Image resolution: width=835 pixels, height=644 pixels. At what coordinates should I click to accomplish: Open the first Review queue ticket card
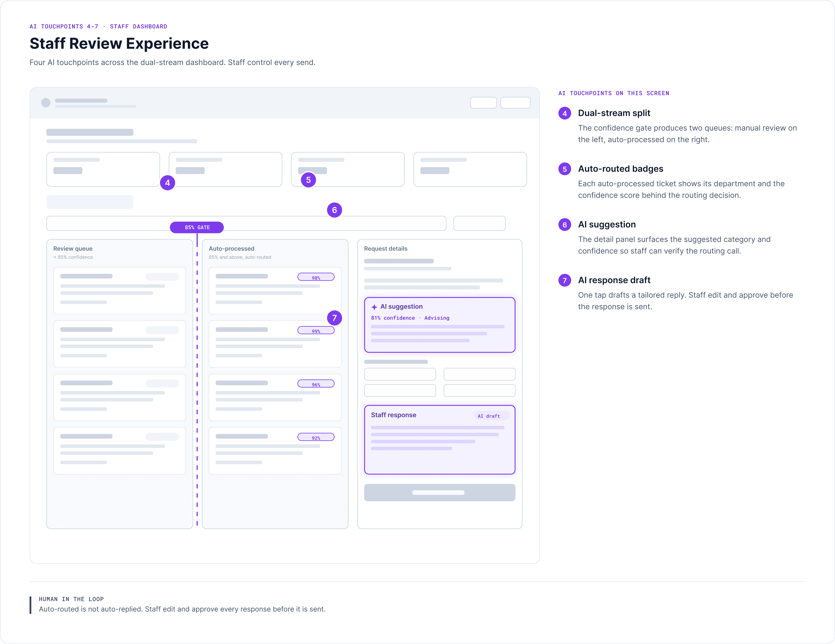[x=120, y=291]
